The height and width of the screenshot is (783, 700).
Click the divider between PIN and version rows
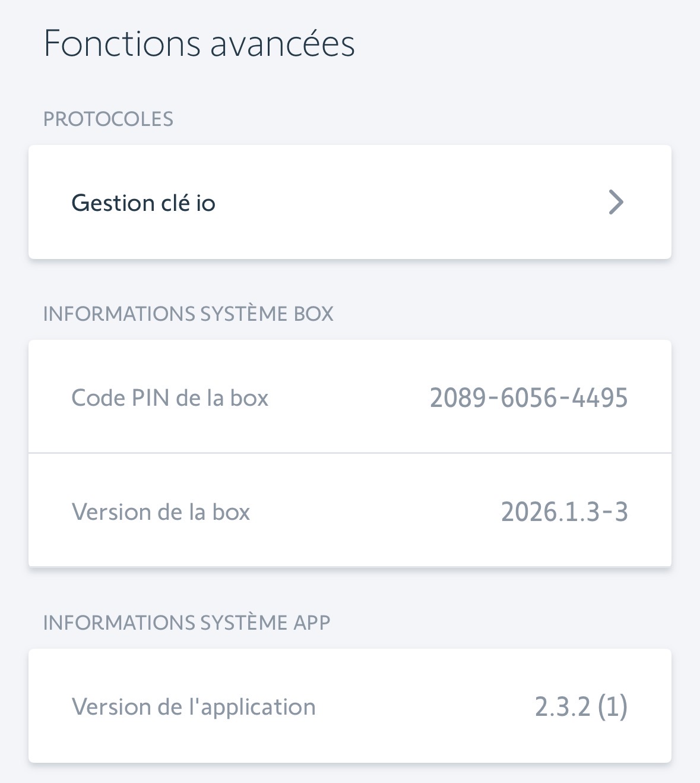[350, 453]
